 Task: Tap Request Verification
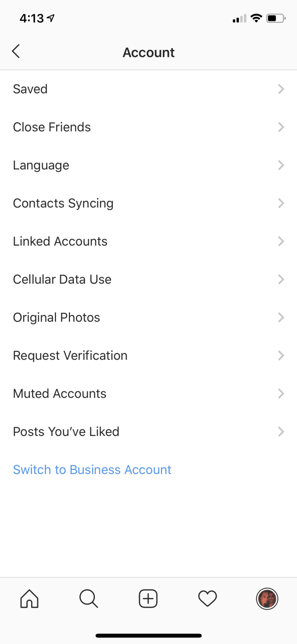[x=70, y=356]
